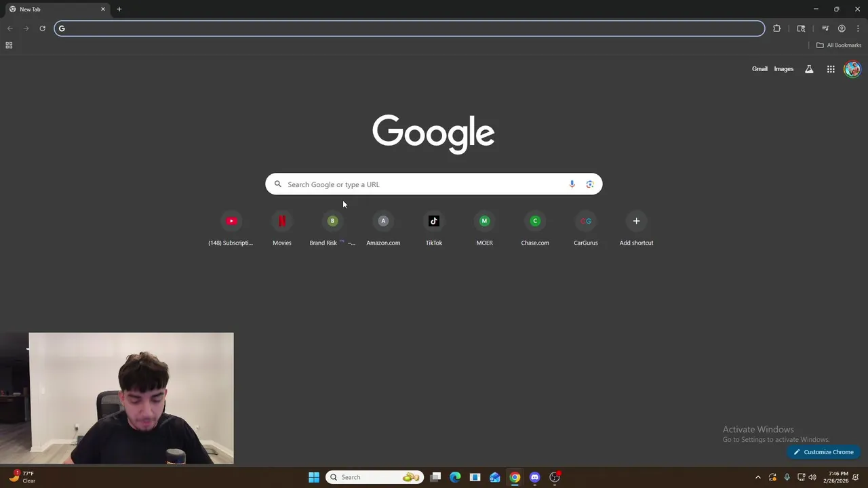The image size is (868, 488).
Task: Open the clock showing 7:46 PM
Action: coord(837,477)
